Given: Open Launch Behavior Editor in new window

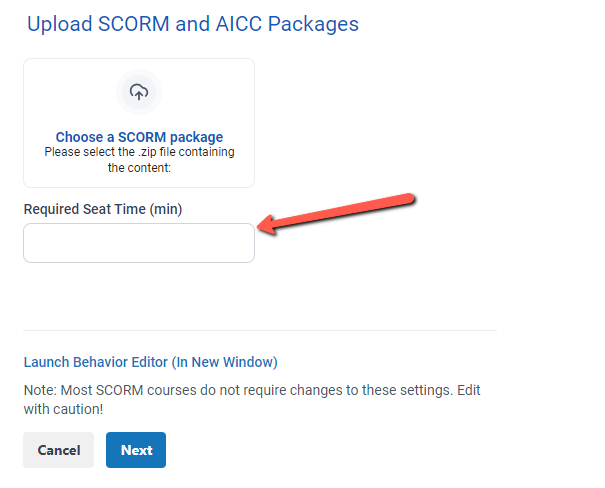Looking at the screenshot, I should pyautogui.click(x=150, y=362).
